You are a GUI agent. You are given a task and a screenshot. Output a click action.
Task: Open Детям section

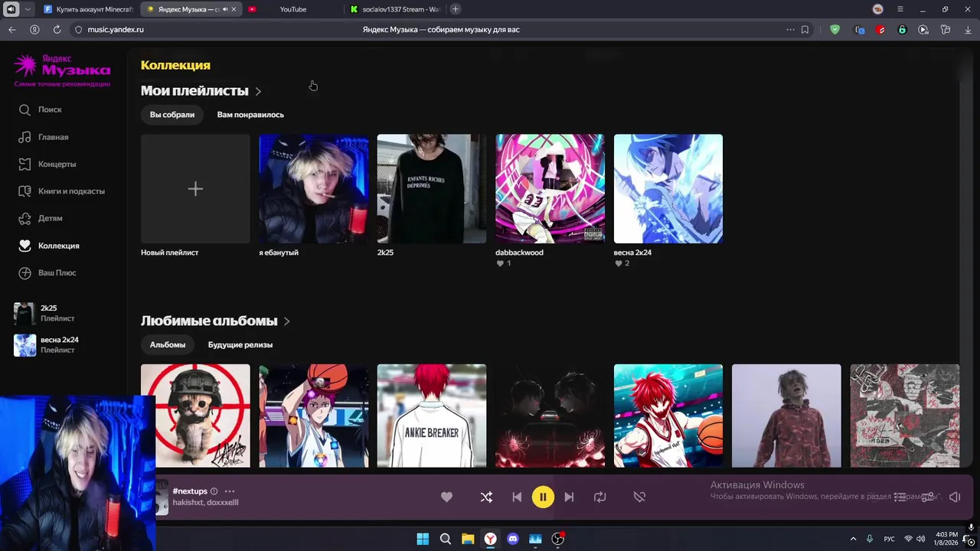tap(40, 218)
